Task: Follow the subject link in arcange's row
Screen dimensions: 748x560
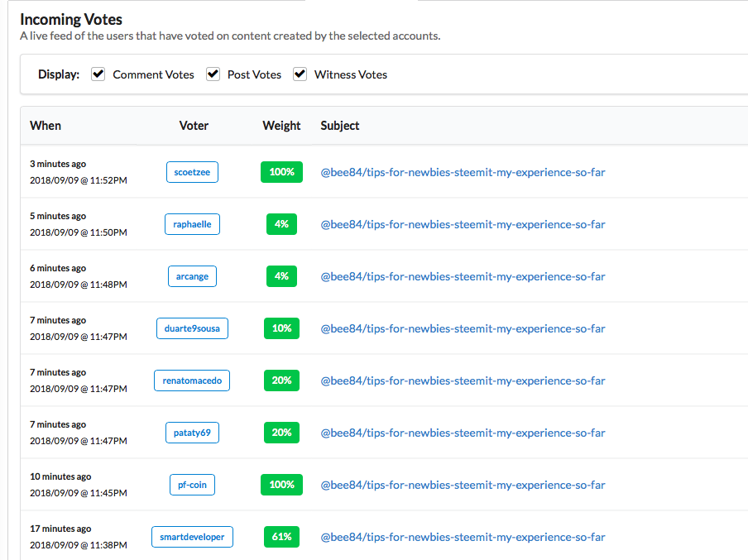Action: point(463,276)
